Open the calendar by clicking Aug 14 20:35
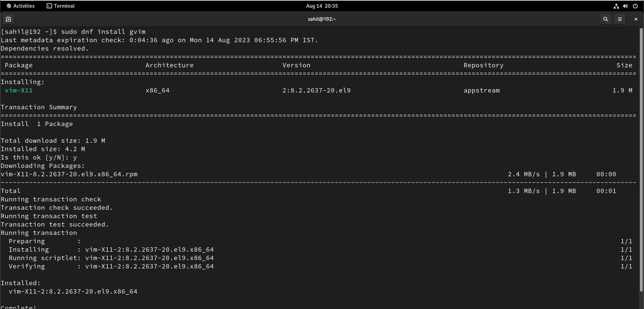Screen dimensions: 644x309 [321, 6]
